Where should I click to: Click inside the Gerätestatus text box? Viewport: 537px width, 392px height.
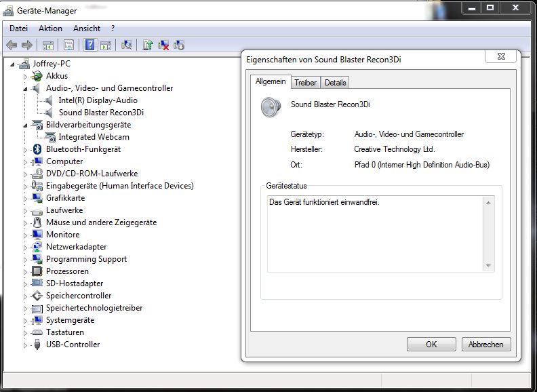pyautogui.click(x=373, y=234)
